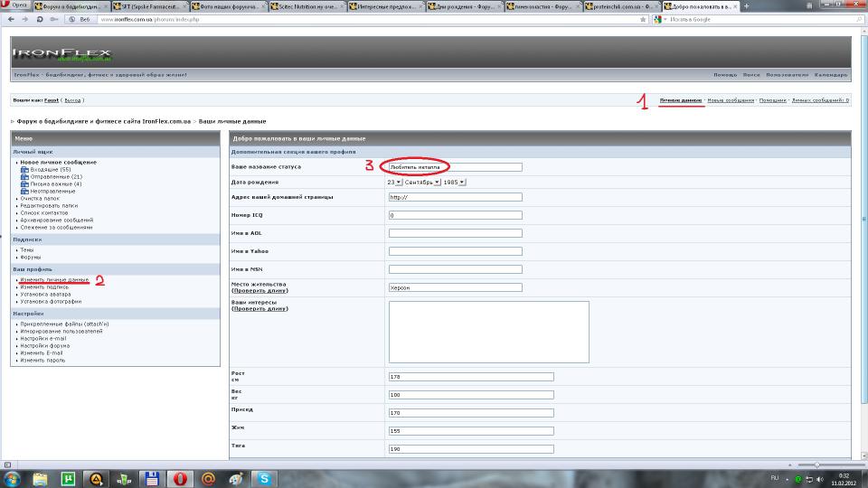Click the Выход logout link
This screenshot has height=488, width=868.
tap(72, 100)
